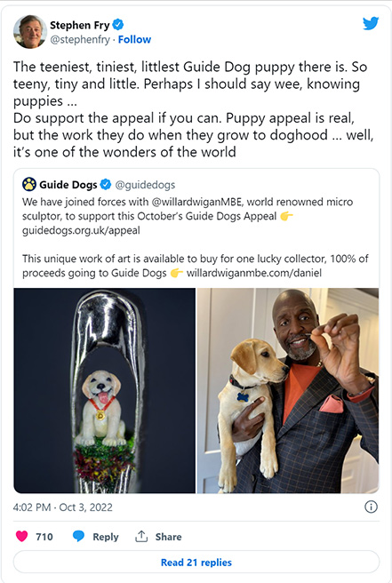Open the tweet info circle icon
Image resolution: width=392 pixels, height=583 pixels.
[371, 507]
